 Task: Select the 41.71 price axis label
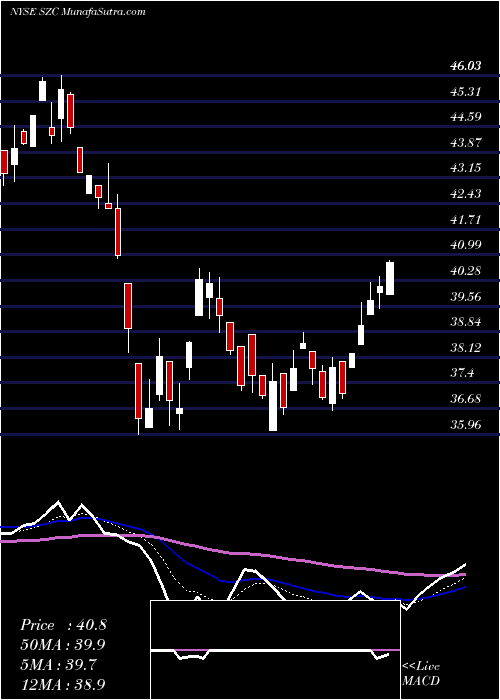466,220
